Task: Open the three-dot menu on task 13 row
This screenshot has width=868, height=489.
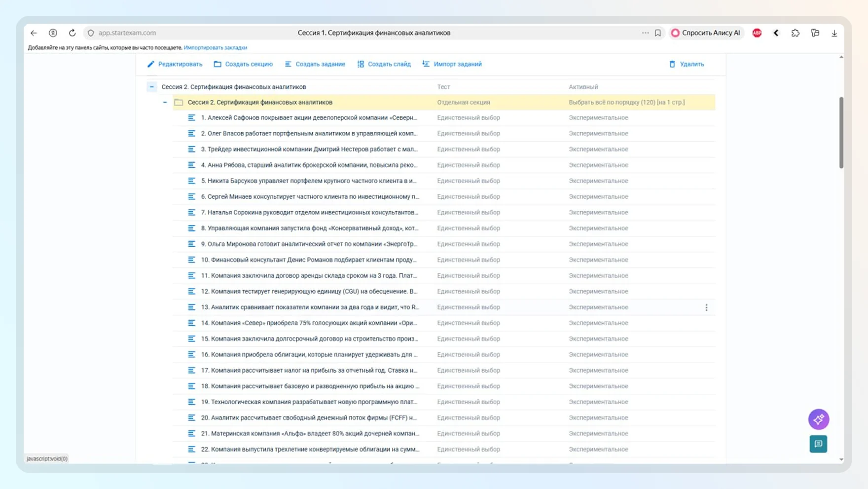Action: (706, 308)
